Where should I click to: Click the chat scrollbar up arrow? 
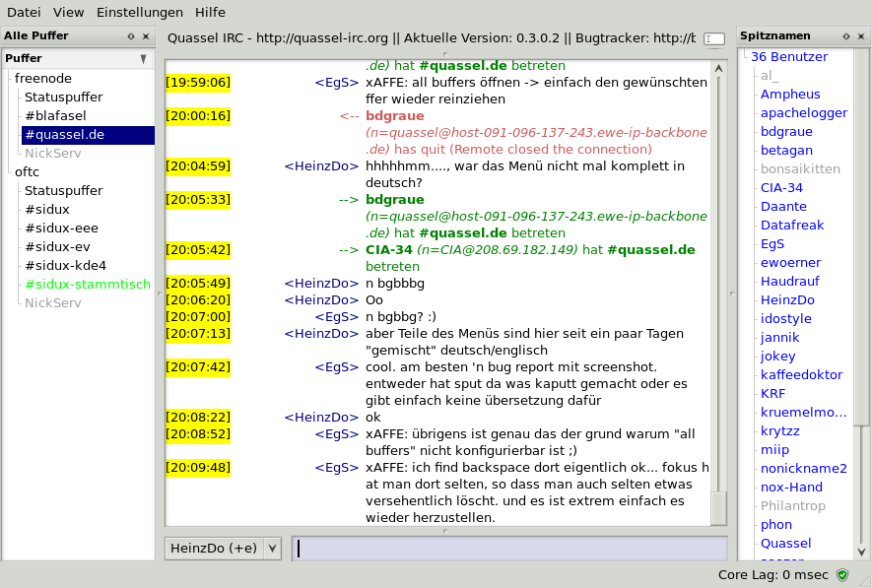pos(718,68)
